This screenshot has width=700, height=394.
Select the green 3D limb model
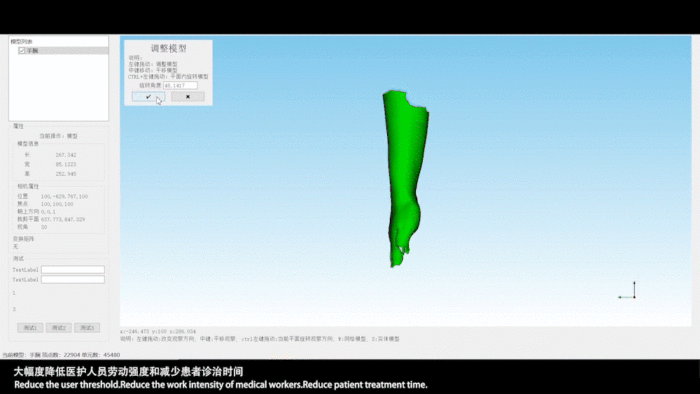coord(405,178)
